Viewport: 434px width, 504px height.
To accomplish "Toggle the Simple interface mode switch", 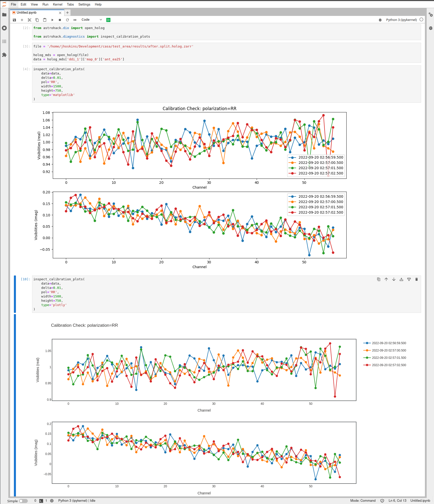I will [x=23, y=501].
